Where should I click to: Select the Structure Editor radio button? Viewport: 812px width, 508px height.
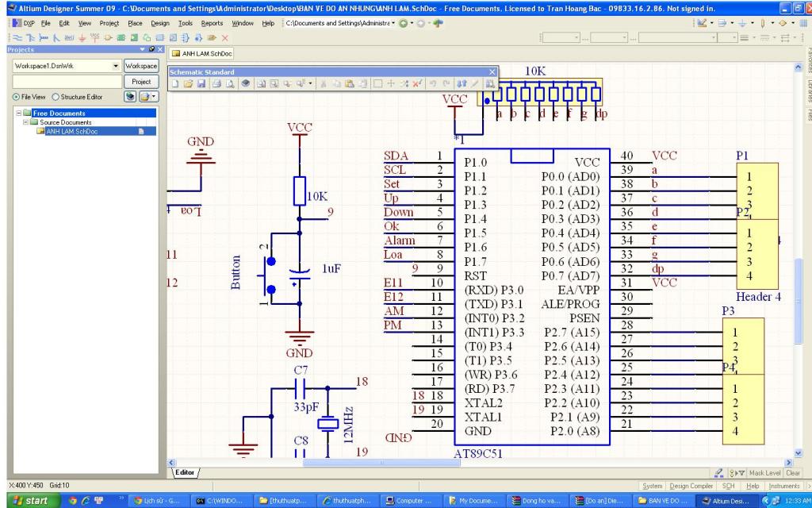point(56,97)
